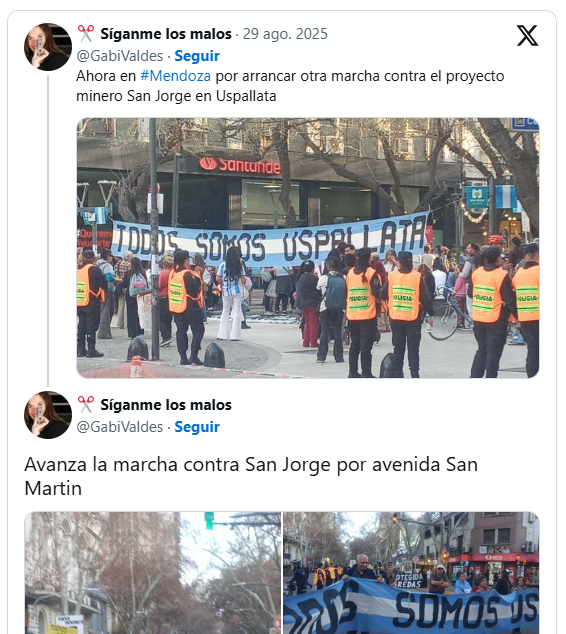The width and height of the screenshot is (566, 634).
Task: Click the thread line connecting the tweets
Action: tap(48, 230)
